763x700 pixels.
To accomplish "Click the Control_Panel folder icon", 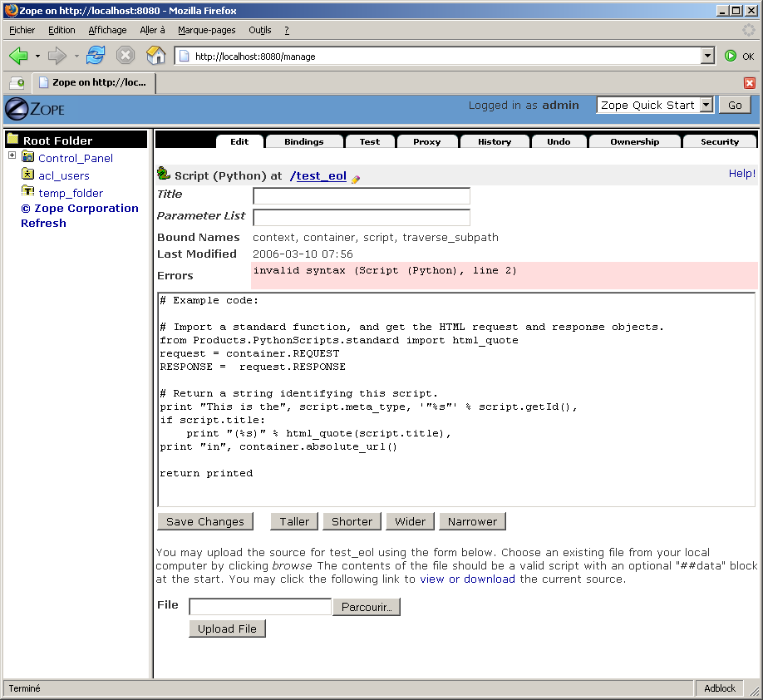I will coord(28,157).
